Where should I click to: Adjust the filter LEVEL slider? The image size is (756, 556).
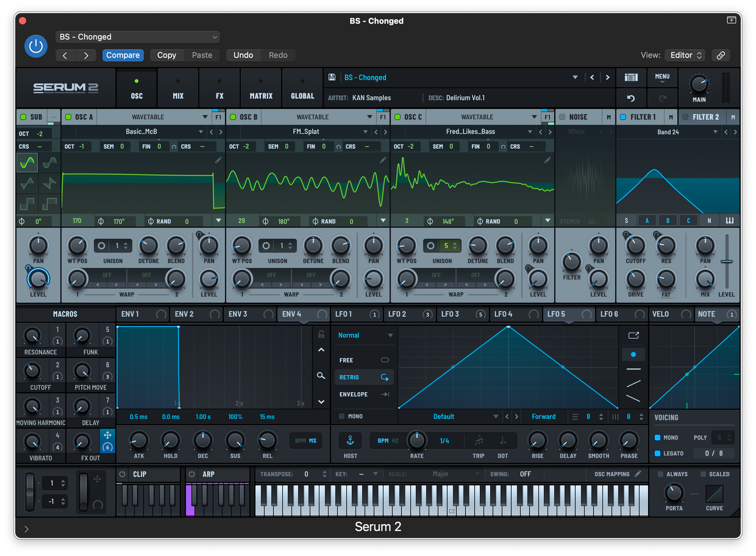726,261
